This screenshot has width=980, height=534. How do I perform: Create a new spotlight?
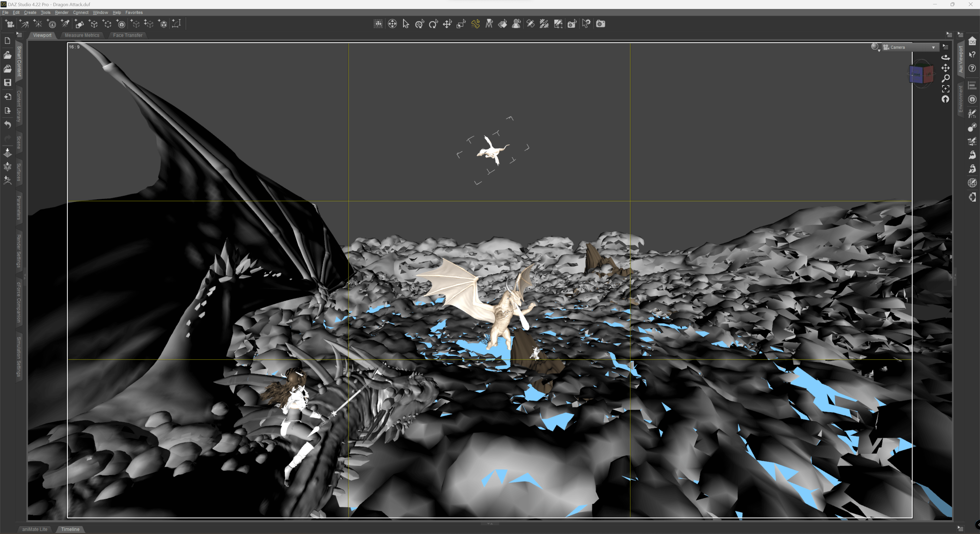[65, 24]
